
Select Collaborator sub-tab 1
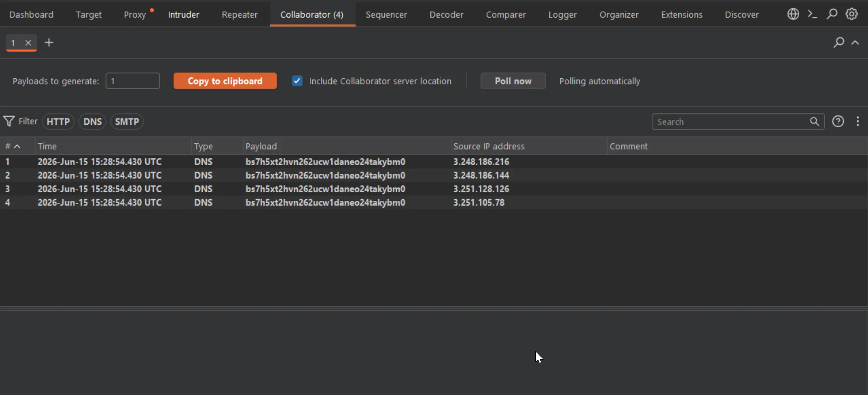pyautogui.click(x=14, y=43)
